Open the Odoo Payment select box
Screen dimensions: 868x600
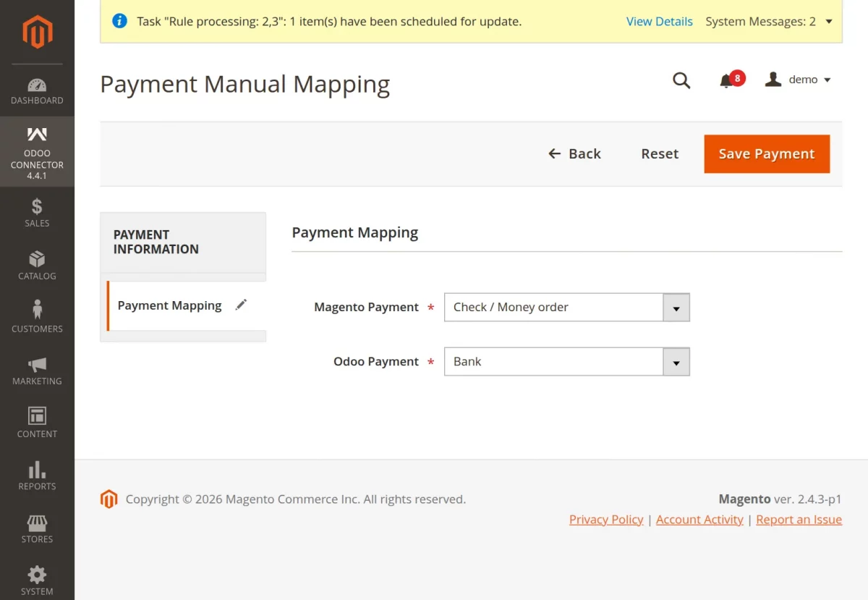click(x=567, y=361)
